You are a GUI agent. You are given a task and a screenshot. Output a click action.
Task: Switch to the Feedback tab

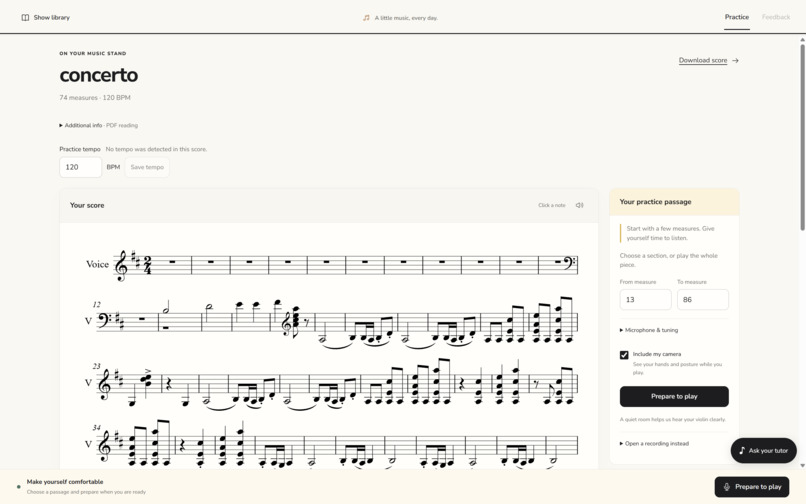click(776, 17)
